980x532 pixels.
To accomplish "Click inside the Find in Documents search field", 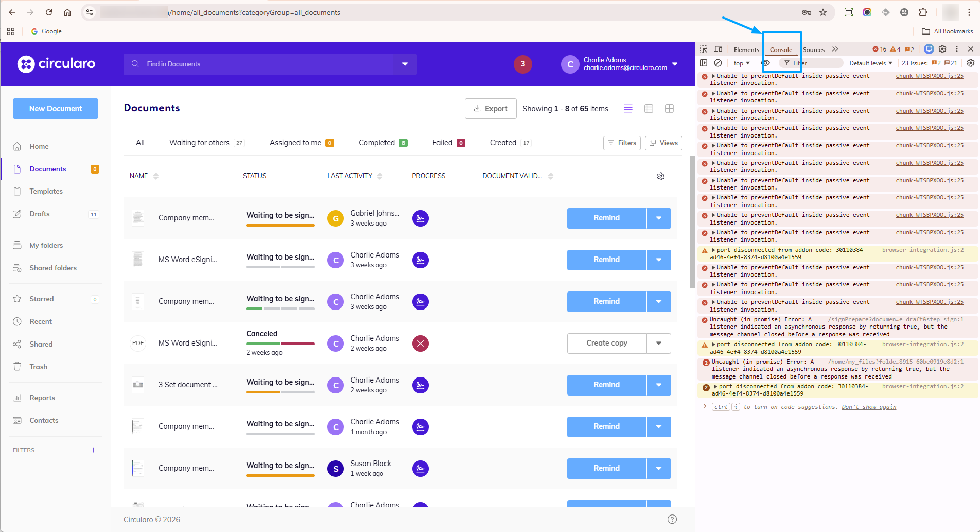I will point(257,64).
